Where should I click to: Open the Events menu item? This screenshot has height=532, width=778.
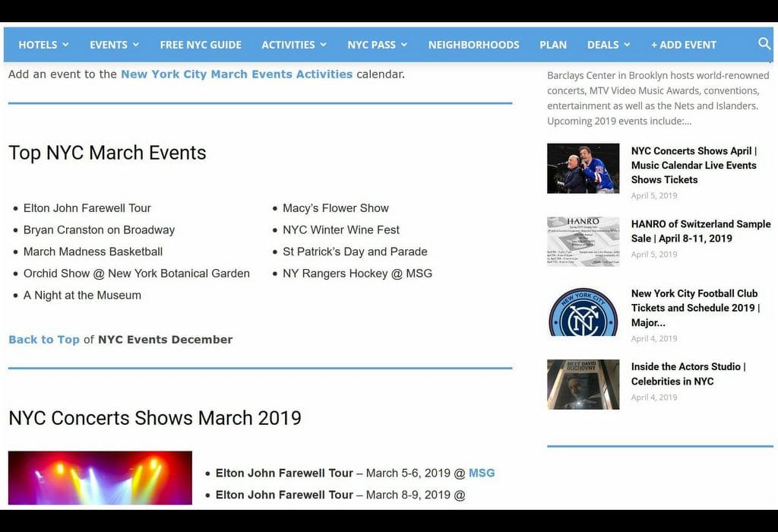[109, 45]
